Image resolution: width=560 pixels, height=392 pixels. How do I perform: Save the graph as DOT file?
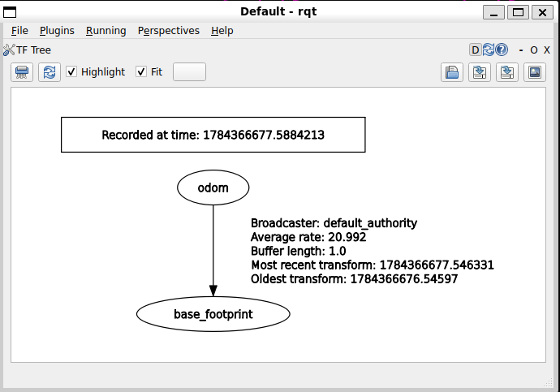tap(480, 72)
